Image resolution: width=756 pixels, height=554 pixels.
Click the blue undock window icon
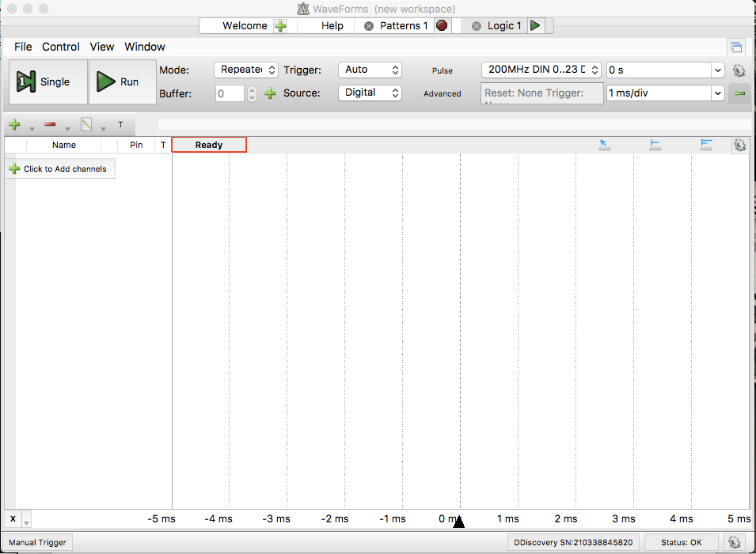735,47
